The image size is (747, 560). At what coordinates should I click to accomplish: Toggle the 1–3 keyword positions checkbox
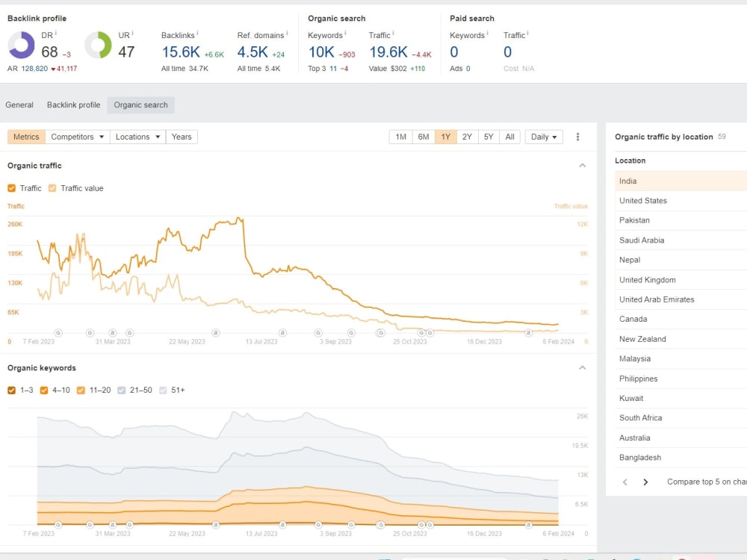[11, 390]
